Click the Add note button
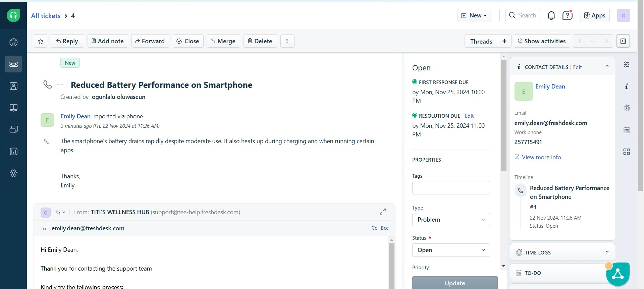Viewport: 644px width, 289px height. 108,41
